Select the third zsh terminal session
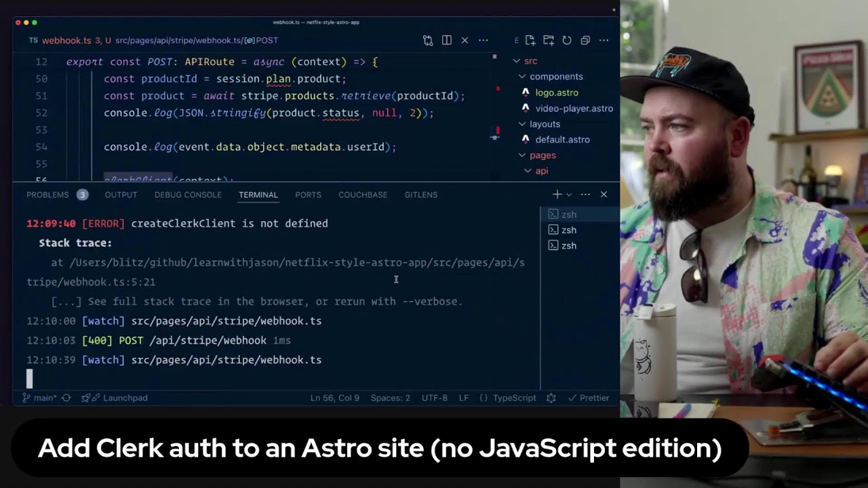The width and height of the screenshot is (868, 488). pyautogui.click(x=580, y=245)
